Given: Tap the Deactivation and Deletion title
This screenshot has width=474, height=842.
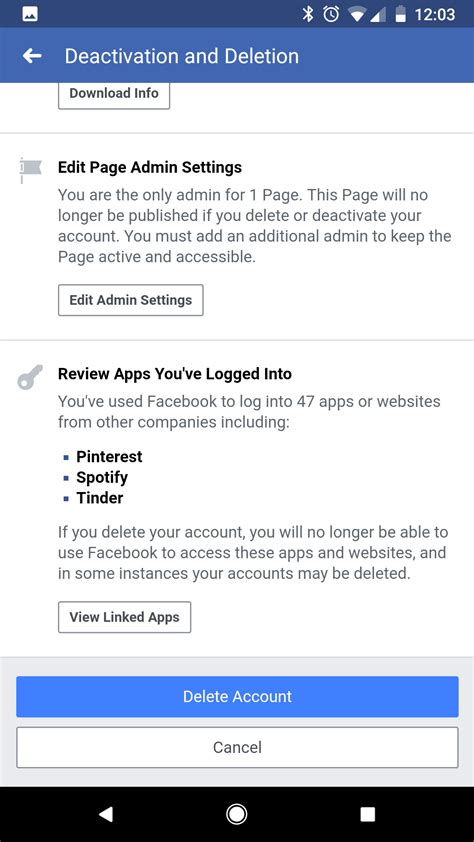Looking at the screenshot, I should (x=181, y=56).
